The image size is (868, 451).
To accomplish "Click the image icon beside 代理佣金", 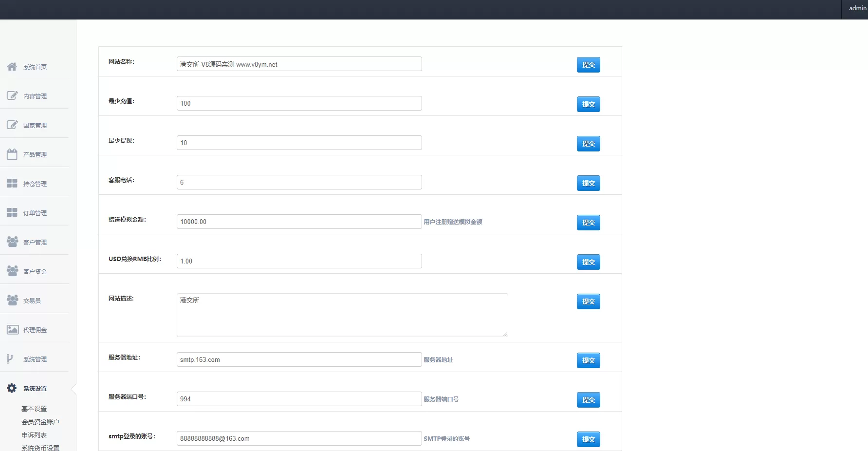I will tap(12, 330).
